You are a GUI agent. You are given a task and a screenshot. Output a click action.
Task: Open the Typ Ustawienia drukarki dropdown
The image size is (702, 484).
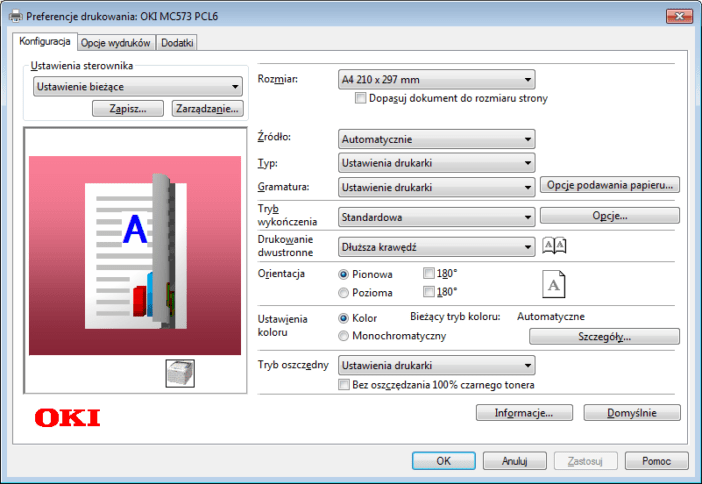click(x=437, y=163)
